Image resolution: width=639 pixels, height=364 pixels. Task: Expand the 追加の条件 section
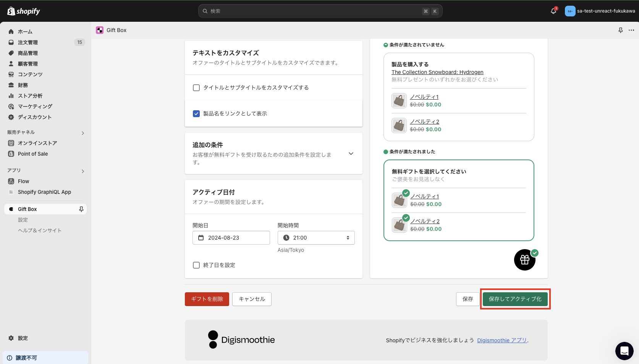coord(351,153)
